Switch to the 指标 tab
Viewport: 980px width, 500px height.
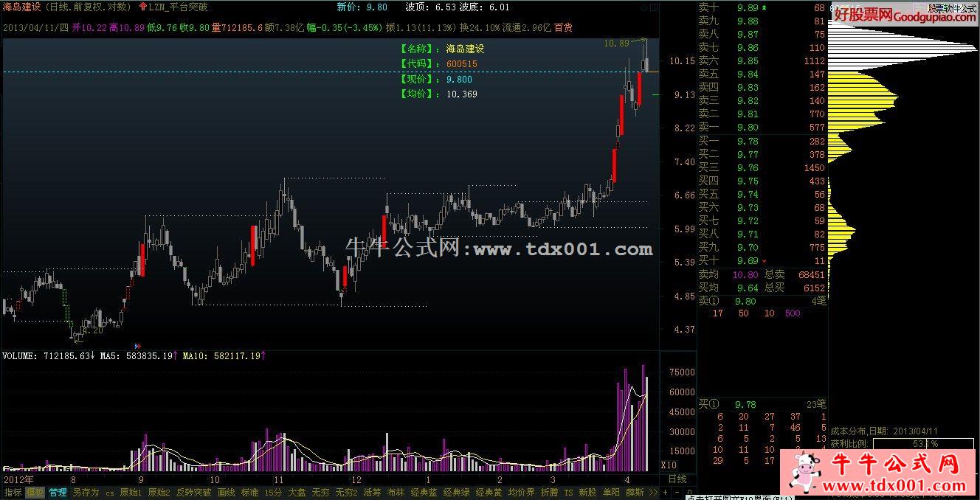coord(13,492)
